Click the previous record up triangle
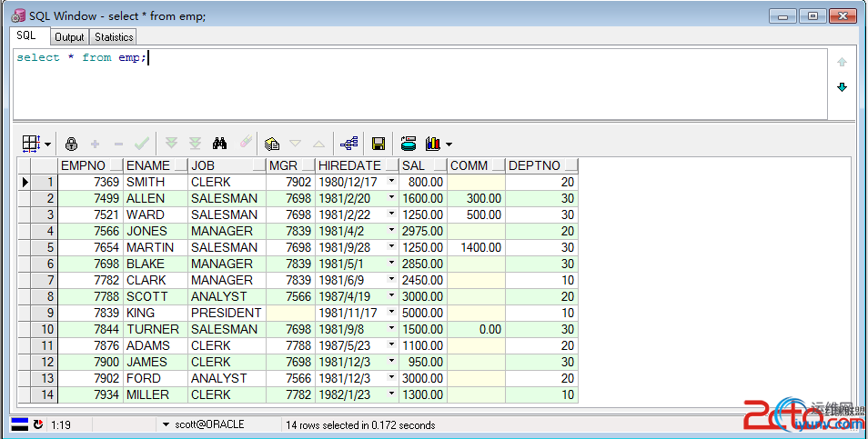Viewport: 868px width, 439px height. click(318, 145)
